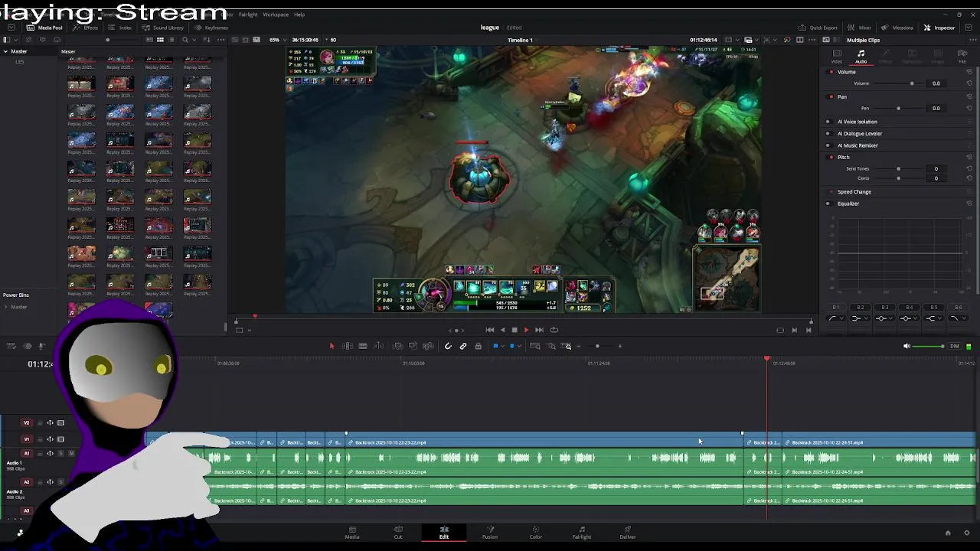Reset the Pan section
The width and height of the screenshot is (980, 551).
pos(970,96)
